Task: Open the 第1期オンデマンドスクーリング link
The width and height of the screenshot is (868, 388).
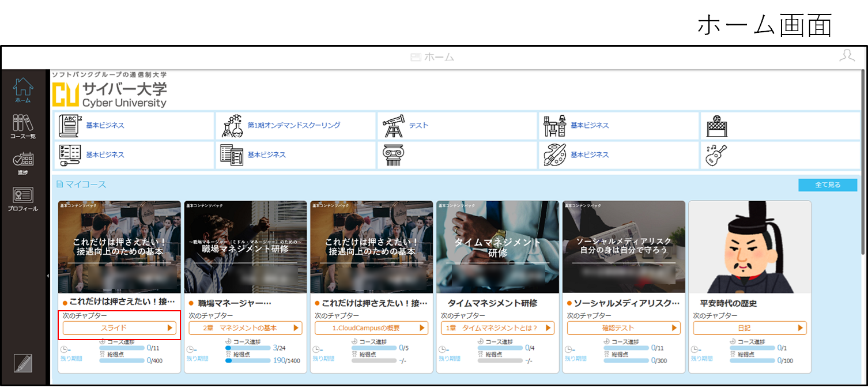Action: point(294,125)
